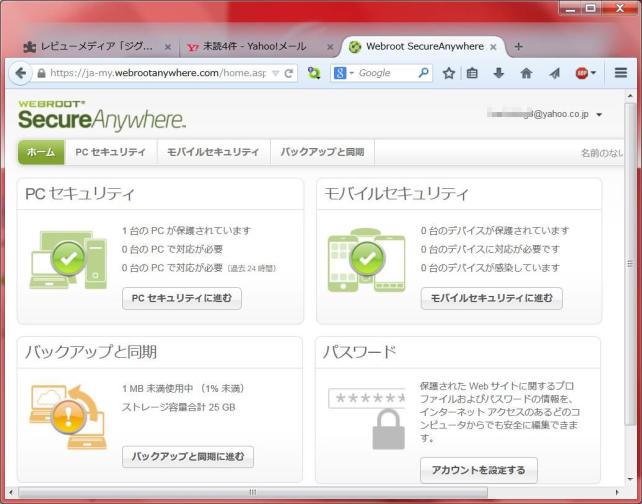The width and height of the screenshot is (642, 504).
Task: Click text 1 MB 未満使用中 (1% 未満)
Action: coord(183,388)
